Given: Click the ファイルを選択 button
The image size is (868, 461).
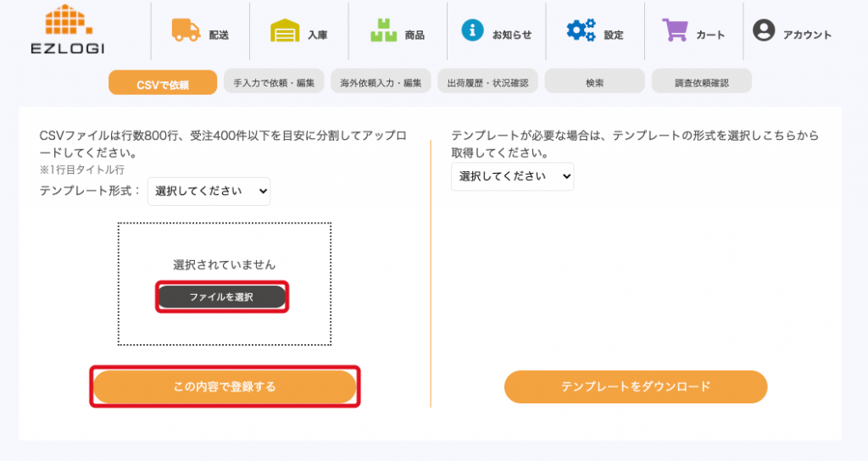Looking at the screenshot, I should pos(221,297).
